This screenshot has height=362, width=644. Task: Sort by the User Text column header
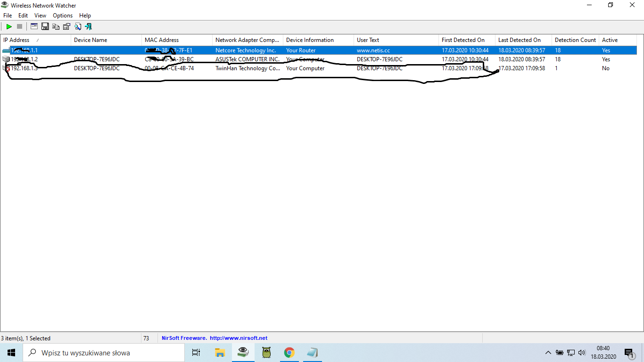click(396, 40)
